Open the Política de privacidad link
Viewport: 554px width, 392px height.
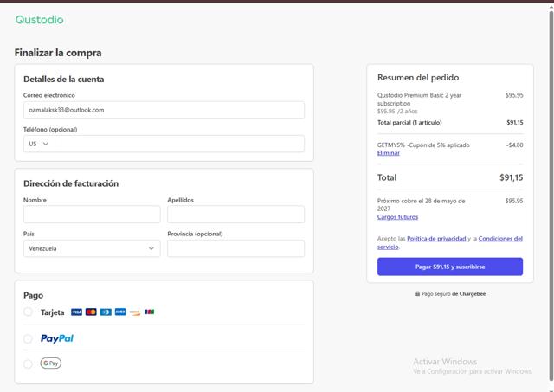(x=436, y=239)
